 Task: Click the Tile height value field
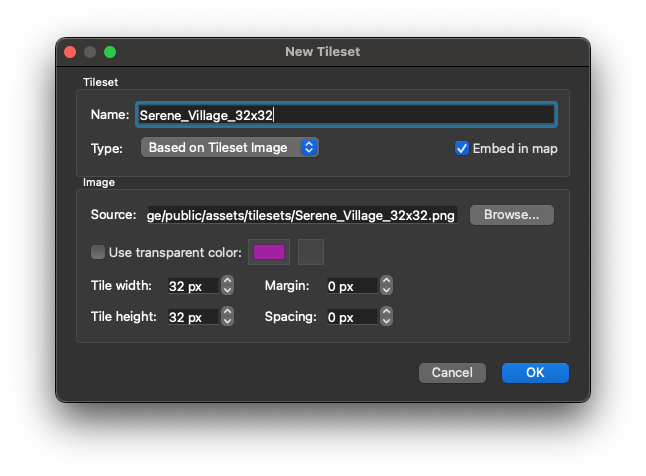191,317
